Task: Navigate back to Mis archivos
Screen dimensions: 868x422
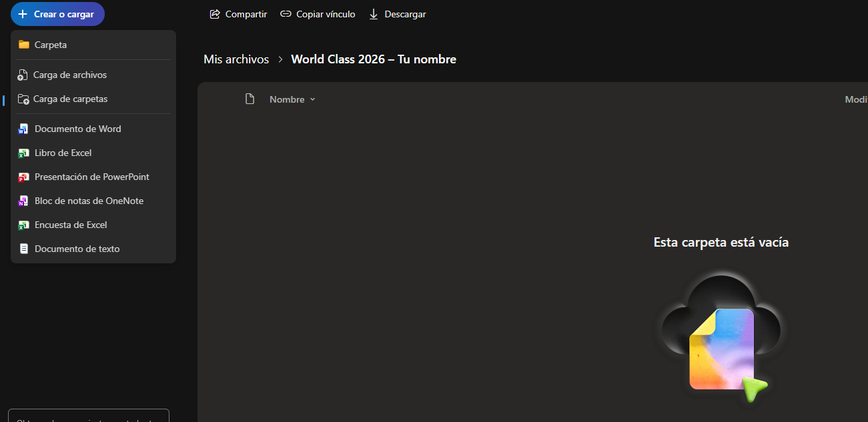Action: (x=236, y=59)
